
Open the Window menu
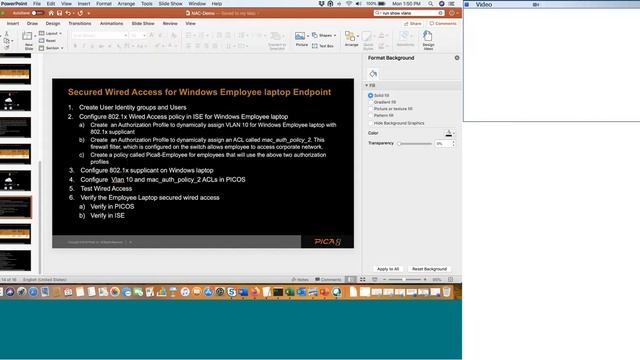point(197,4)
